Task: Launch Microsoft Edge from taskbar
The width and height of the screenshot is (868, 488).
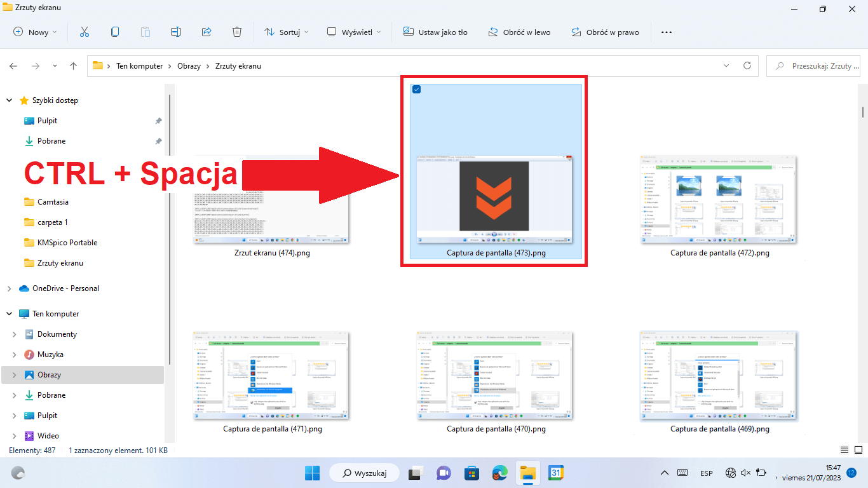Action: pos(500,473)
